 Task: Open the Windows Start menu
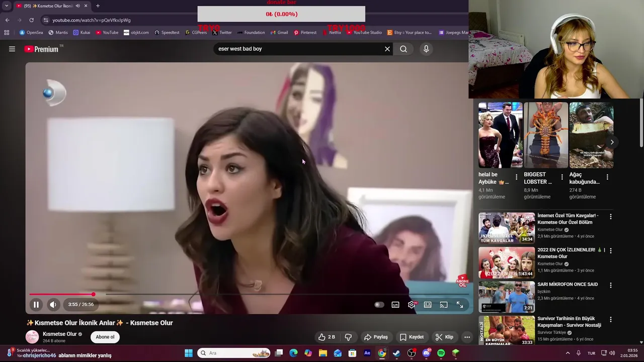pyautogui.click(x=189, y=353)
